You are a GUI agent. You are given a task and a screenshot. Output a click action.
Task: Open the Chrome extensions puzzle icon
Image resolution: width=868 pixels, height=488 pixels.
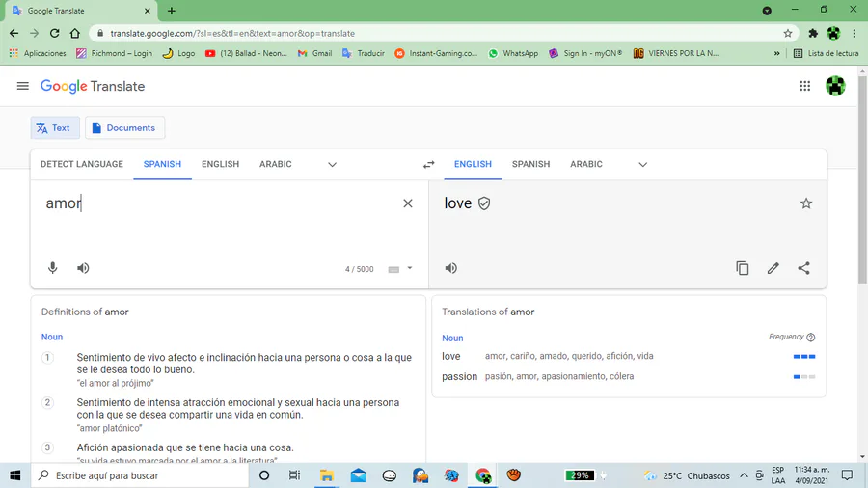point(813,33)
